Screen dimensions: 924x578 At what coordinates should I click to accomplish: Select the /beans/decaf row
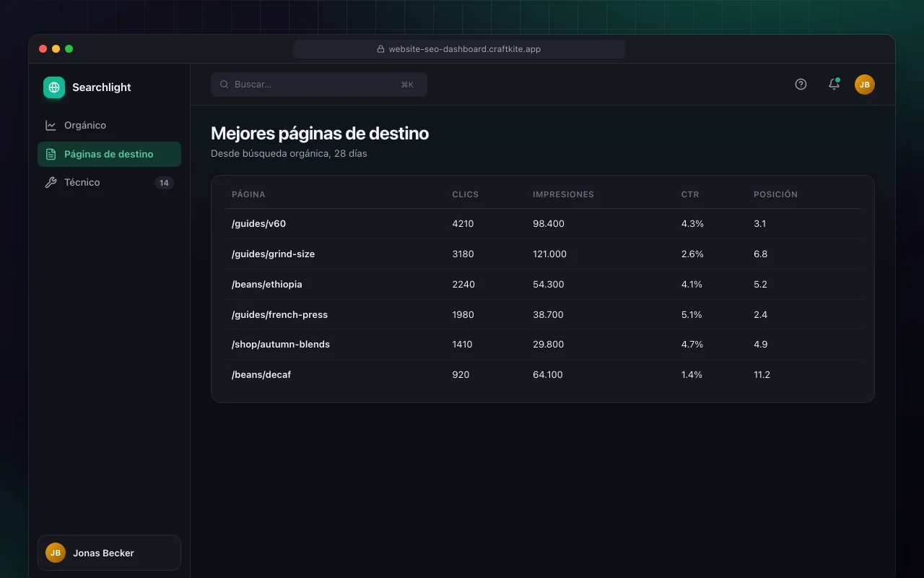point(543,375)
